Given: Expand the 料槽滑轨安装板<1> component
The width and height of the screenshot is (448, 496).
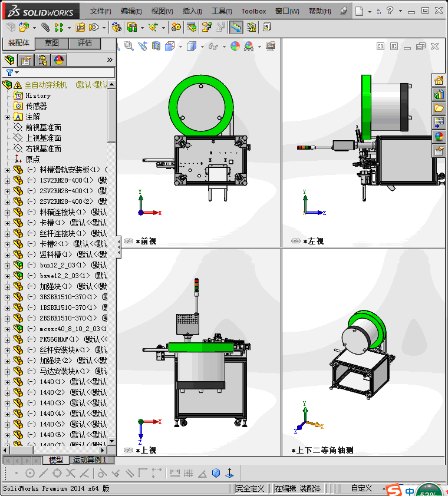Looking at the screenshot, I should pyautogui.click(x=7, y=170).
